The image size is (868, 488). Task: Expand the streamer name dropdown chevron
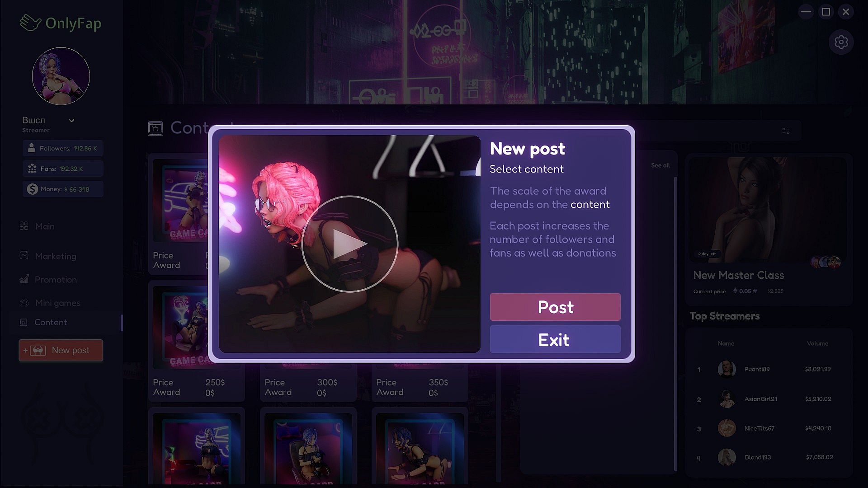click(71, 121)
